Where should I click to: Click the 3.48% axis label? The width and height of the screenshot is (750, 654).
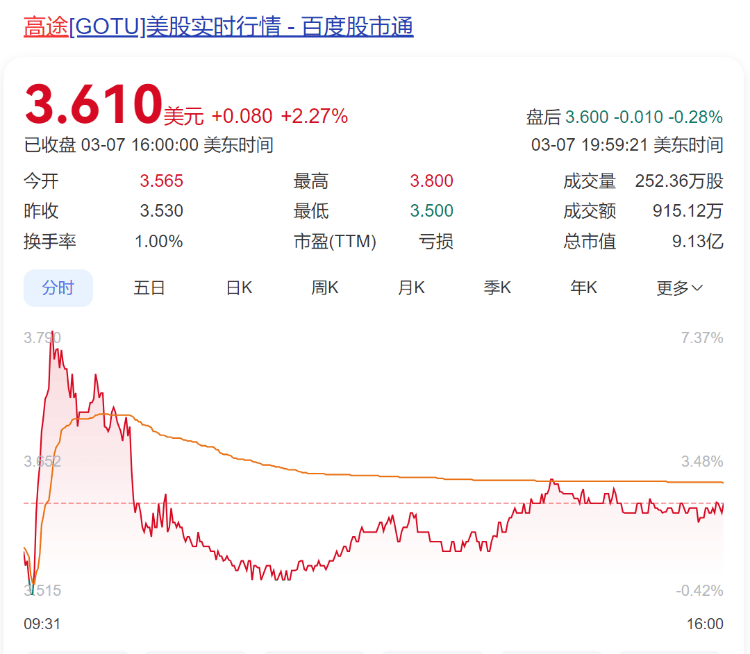coord(702,461)
